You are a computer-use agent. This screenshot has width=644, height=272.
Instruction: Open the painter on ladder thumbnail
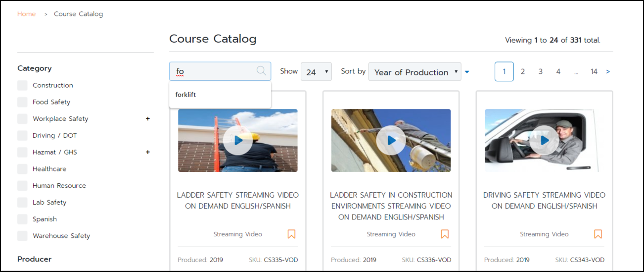391,141
